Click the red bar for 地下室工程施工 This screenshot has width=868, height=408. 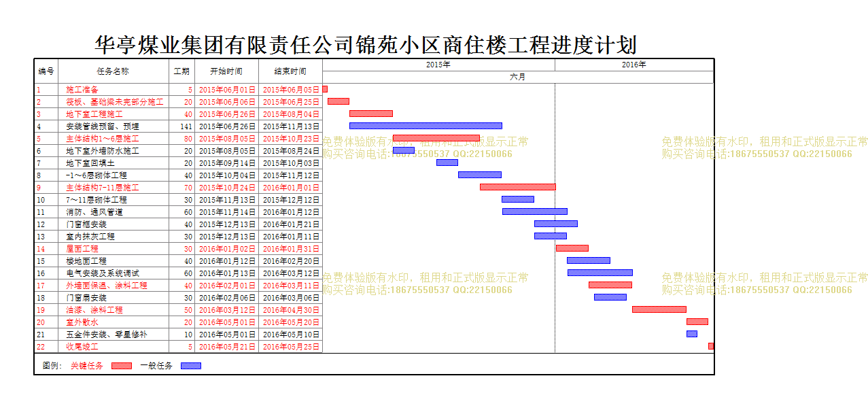(371, 114)
